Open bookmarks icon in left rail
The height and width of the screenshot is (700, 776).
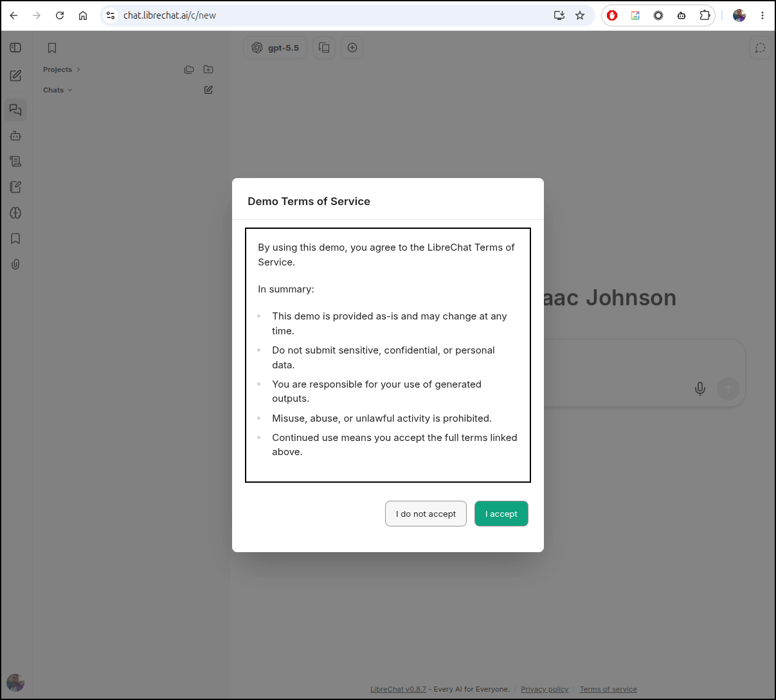point(16,238)
